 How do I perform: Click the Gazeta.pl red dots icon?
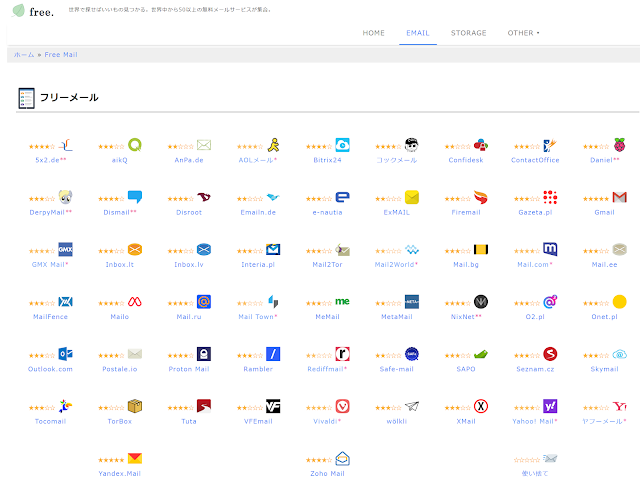coord(550,197)
